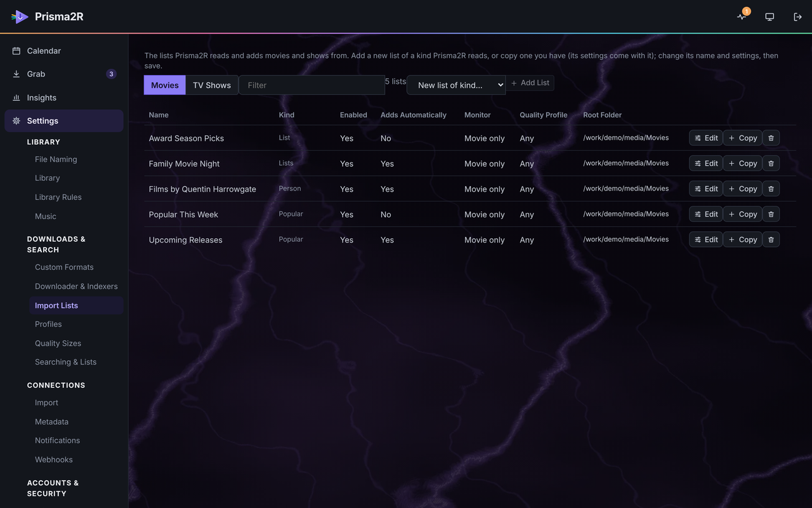Image resolution: width=812 pixels, height=508 pixels.
Task: Open Custom Formats settings
Action: (76, 267)
